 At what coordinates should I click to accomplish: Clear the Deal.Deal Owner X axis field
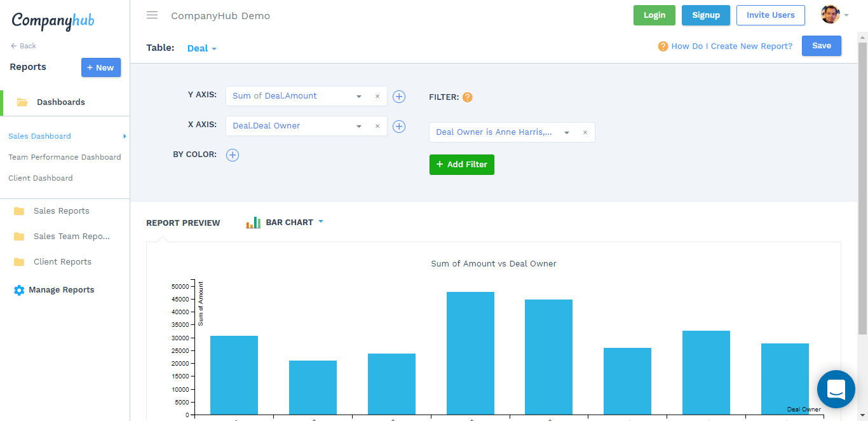[377, 127]
